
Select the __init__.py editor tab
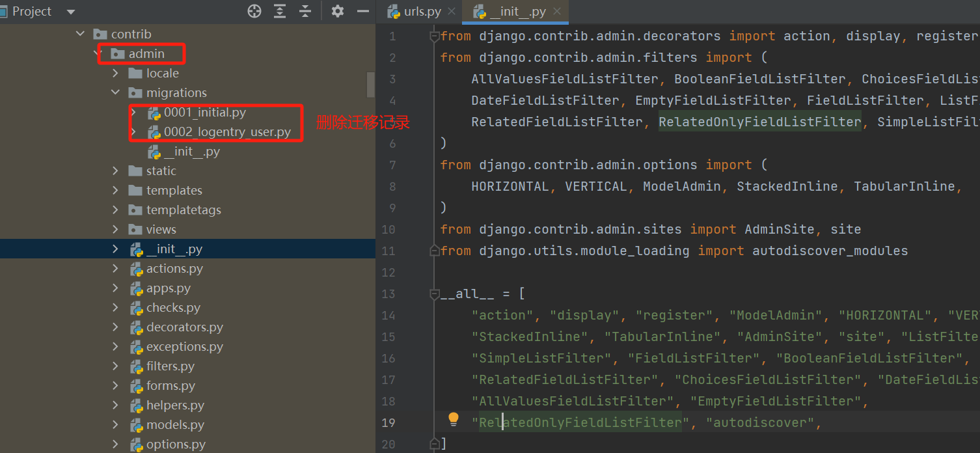(x=518, y=12)
